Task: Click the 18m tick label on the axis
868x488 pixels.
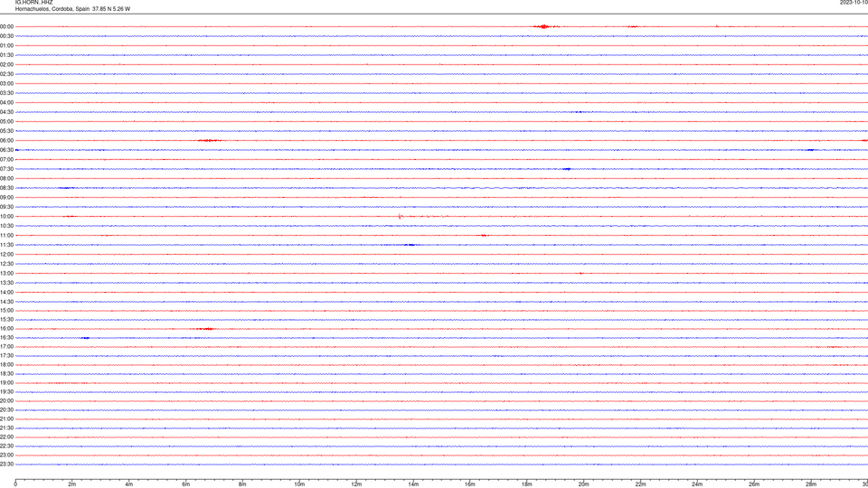Action: [x=526, y=484]
